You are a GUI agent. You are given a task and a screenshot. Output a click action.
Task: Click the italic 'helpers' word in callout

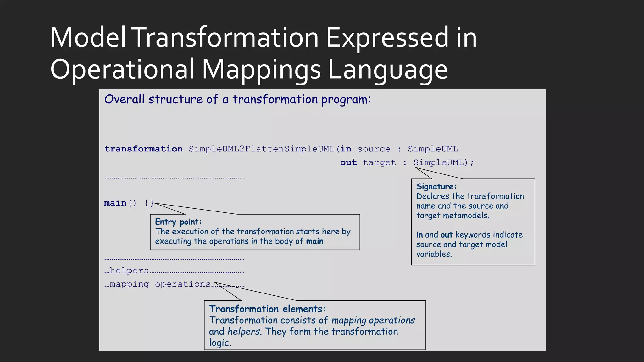tap(244, 332)
